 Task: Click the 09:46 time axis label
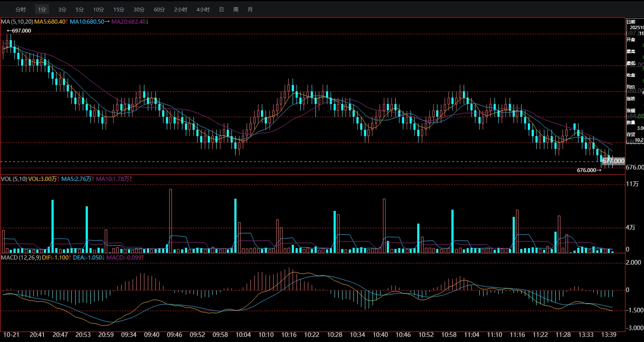tap(175, 334)
